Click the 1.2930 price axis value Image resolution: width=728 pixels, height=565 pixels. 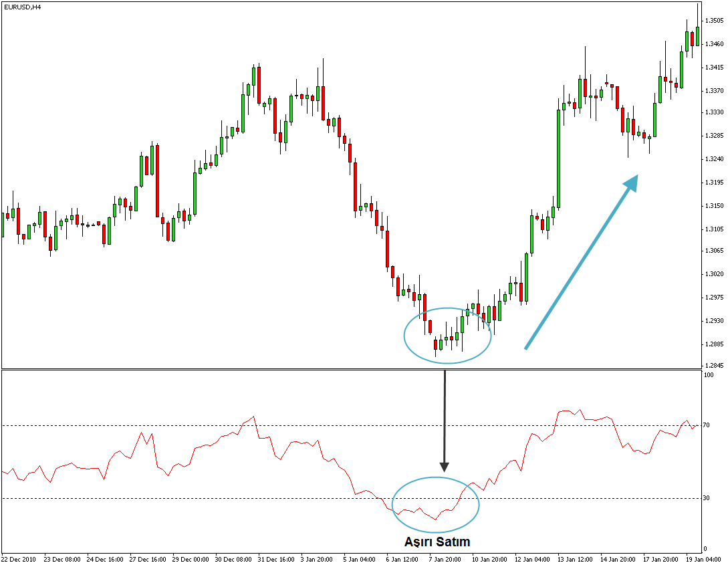714,321
